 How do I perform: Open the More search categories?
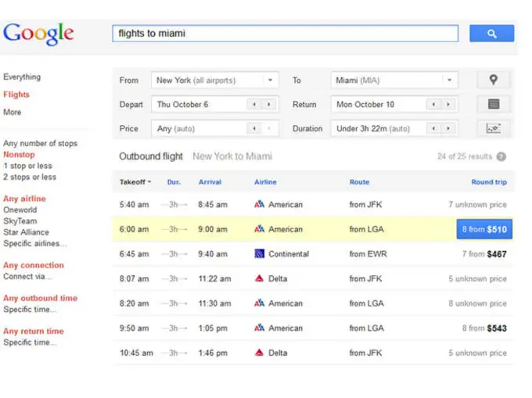pyautogui.click(x=13, y=113)
